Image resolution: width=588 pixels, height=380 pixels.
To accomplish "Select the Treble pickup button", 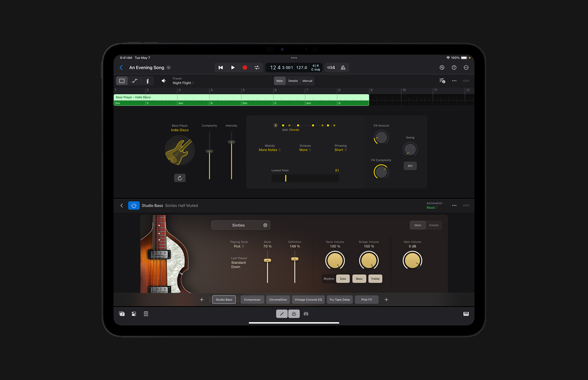I will click(x=375, y=279).
